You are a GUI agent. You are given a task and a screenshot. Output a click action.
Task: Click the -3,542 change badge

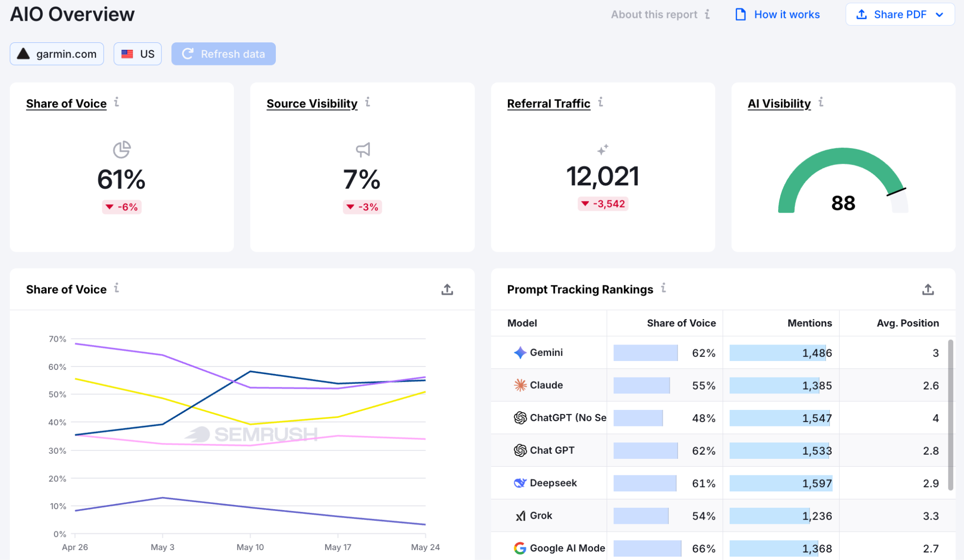coord(603,204)
